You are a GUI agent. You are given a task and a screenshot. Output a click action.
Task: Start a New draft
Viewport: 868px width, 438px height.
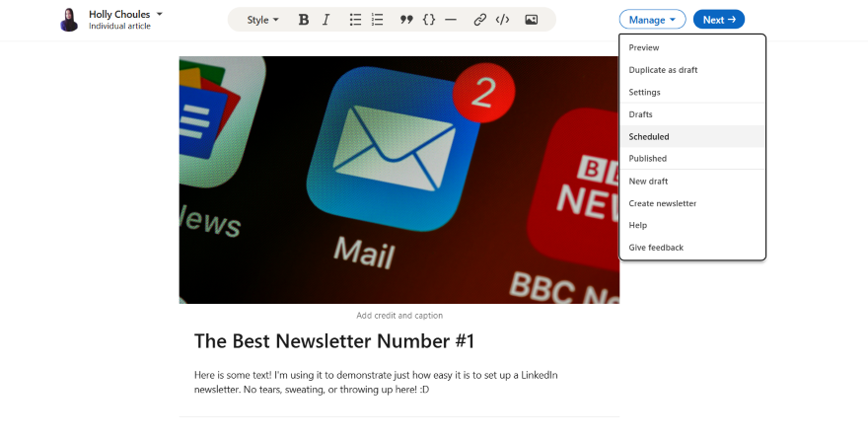(x=692, y=182)
